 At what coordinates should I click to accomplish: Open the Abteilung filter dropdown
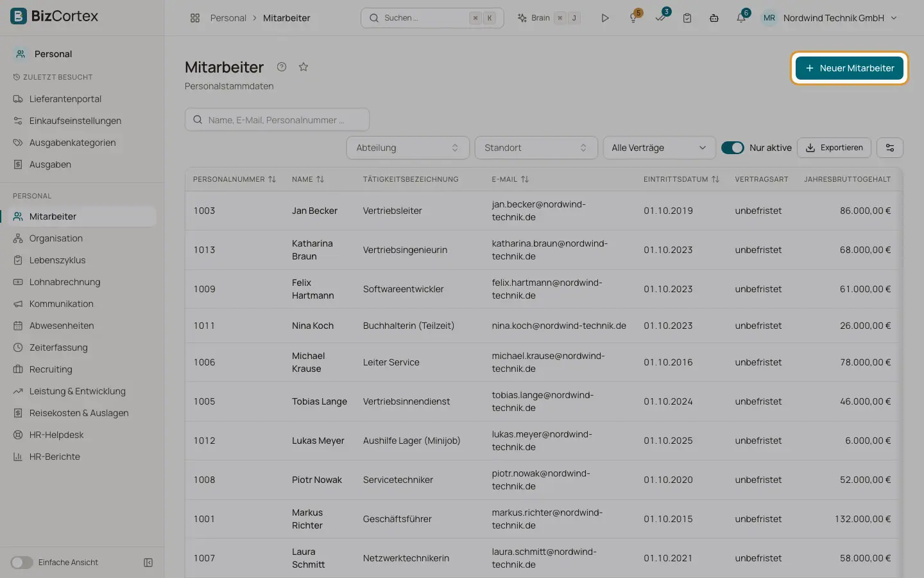408,148
